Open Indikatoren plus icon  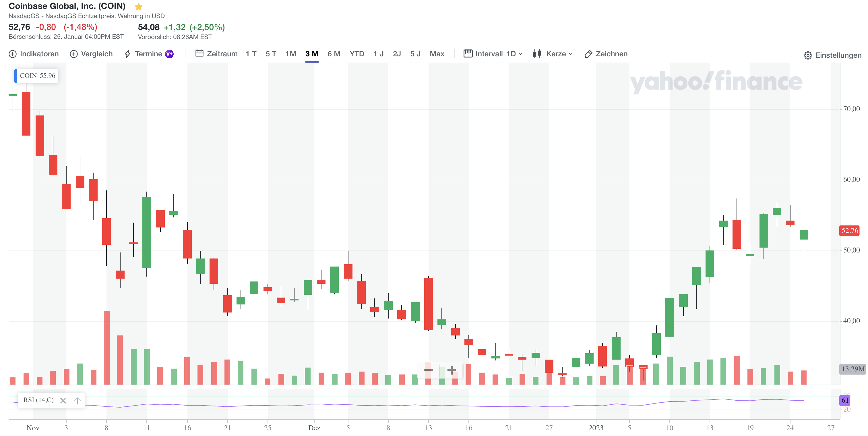(x=12, y=54)
